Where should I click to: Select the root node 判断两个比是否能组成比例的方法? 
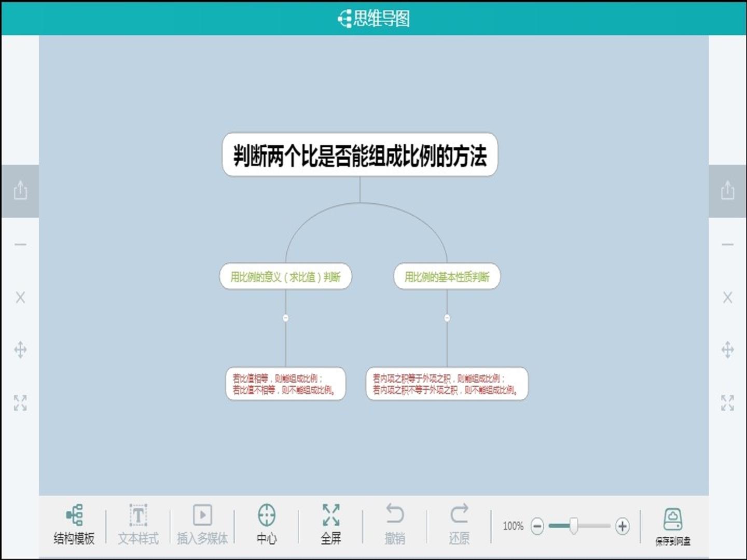tap(360, 155)
